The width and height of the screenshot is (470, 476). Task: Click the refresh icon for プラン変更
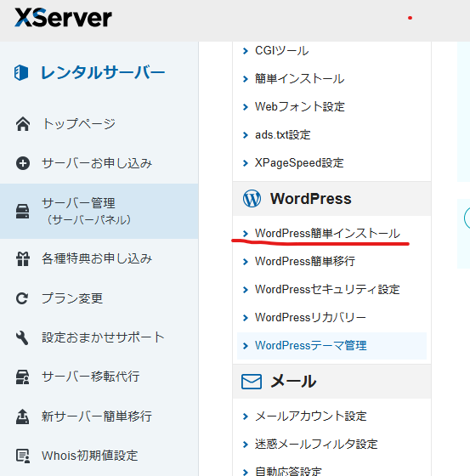(22, 298)
